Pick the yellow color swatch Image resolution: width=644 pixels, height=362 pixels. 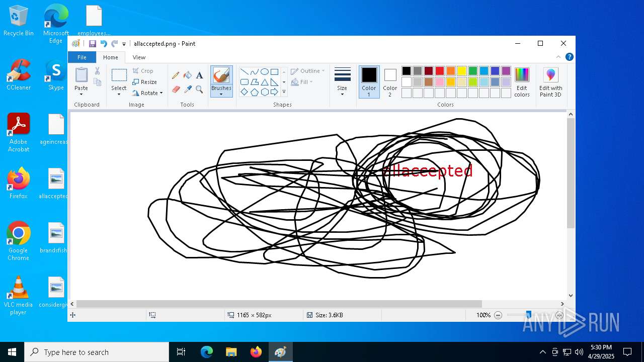pos(461,71)
